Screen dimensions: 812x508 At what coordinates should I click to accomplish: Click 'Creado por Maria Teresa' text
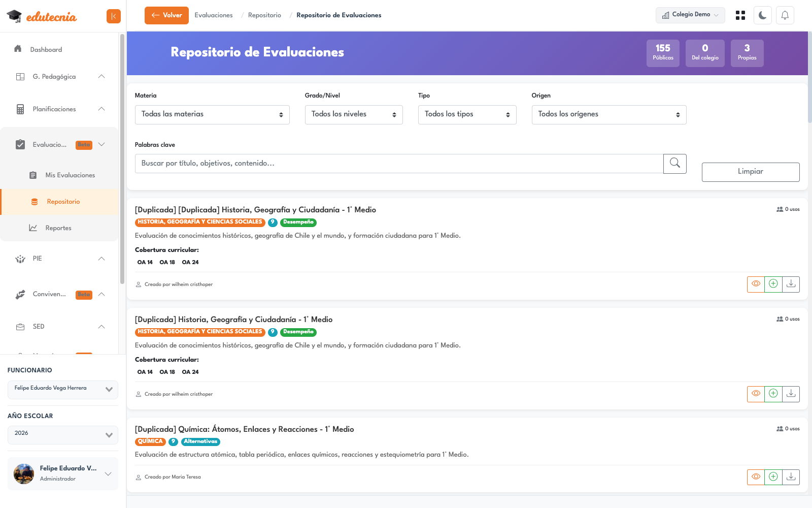click(x=173, y=477)
